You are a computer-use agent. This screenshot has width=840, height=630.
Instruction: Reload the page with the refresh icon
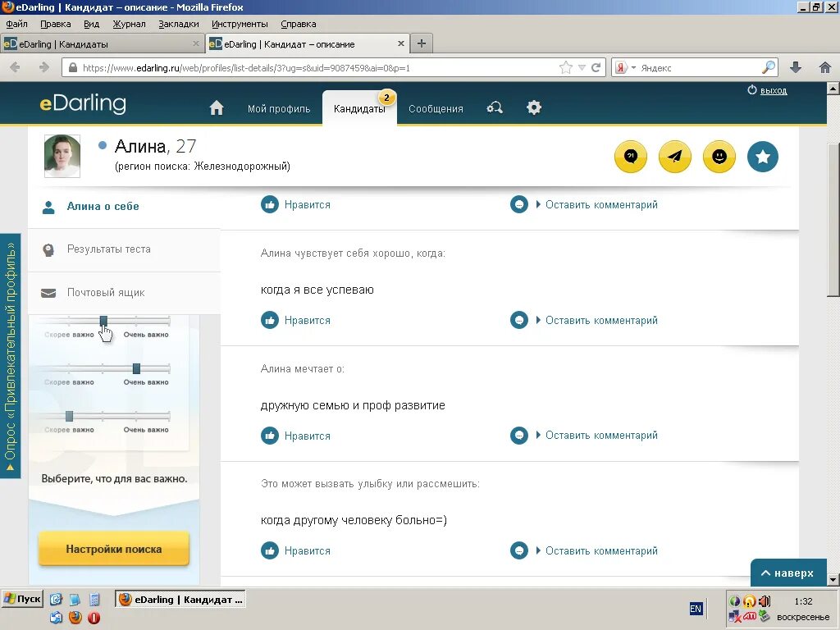coord(596,67)
